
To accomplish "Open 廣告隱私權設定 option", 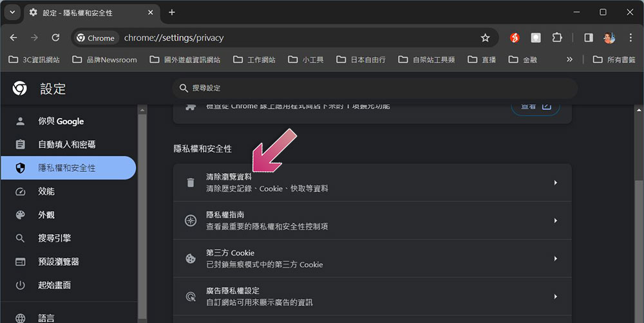I will click(x=372, y=297).
